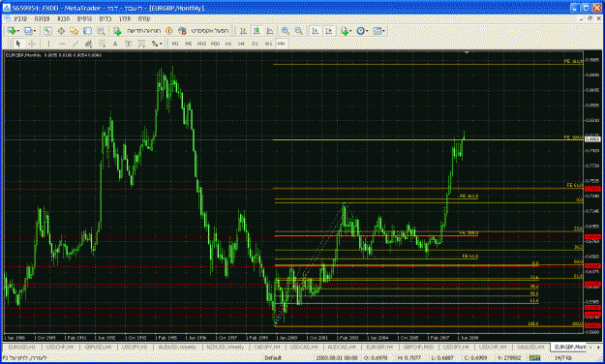This screenshot has width=605, height=364.
Task: Switch chart to Line Chart icon
Action: pos(270,31)
